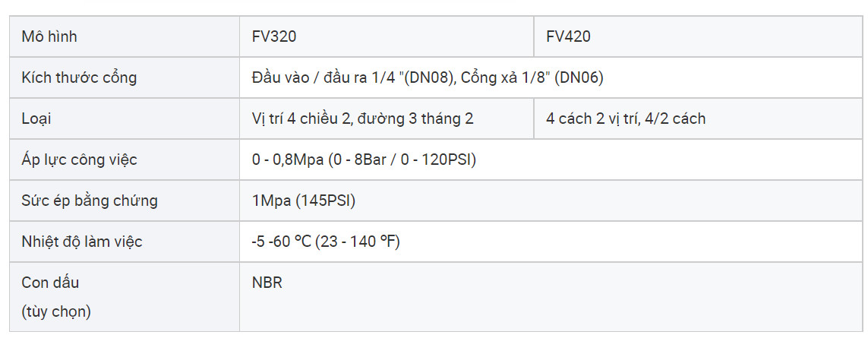Select the '1Mpa (145PSI)' value cell
The image size is (868, 338).
[x=304, y=201]
